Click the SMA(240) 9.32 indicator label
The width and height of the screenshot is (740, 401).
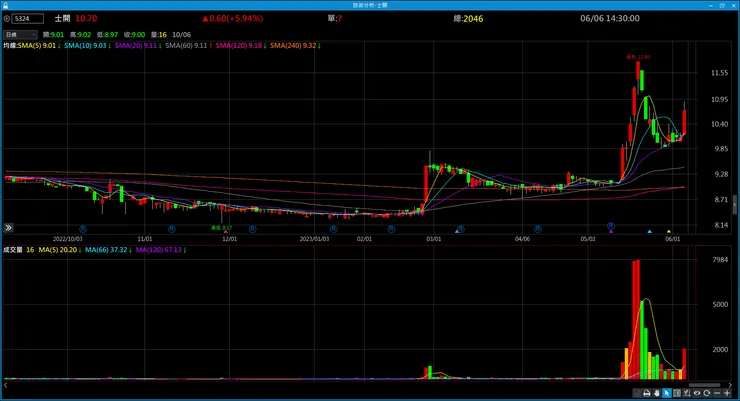(x=295, y=46)
